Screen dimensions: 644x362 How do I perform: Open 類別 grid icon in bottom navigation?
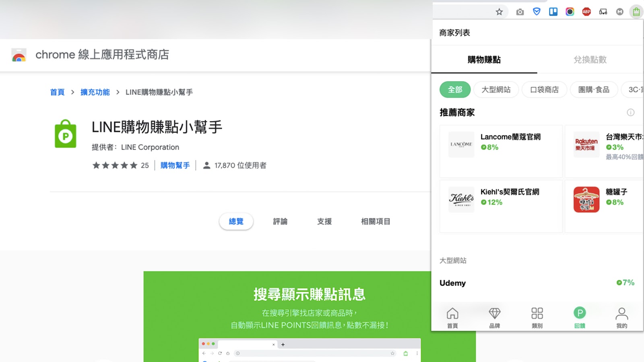coord(537,317)
